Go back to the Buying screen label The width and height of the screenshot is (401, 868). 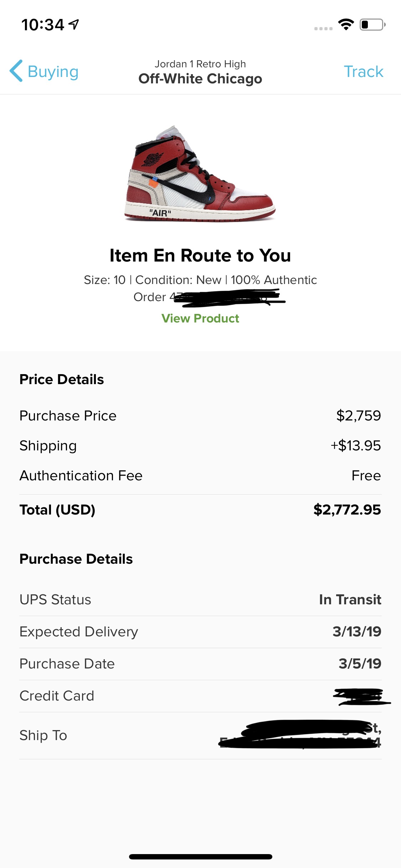point(53,72)
